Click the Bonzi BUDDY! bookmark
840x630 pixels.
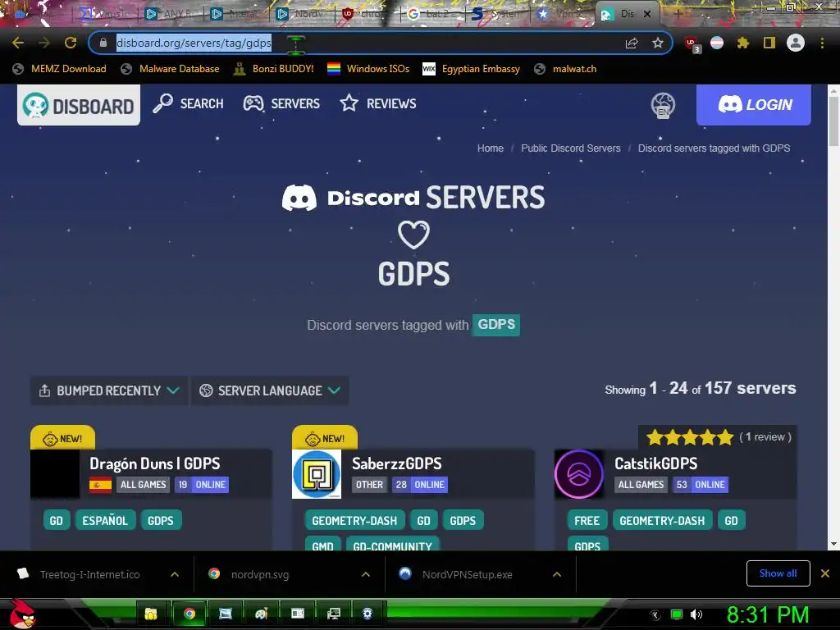[274, 69]
